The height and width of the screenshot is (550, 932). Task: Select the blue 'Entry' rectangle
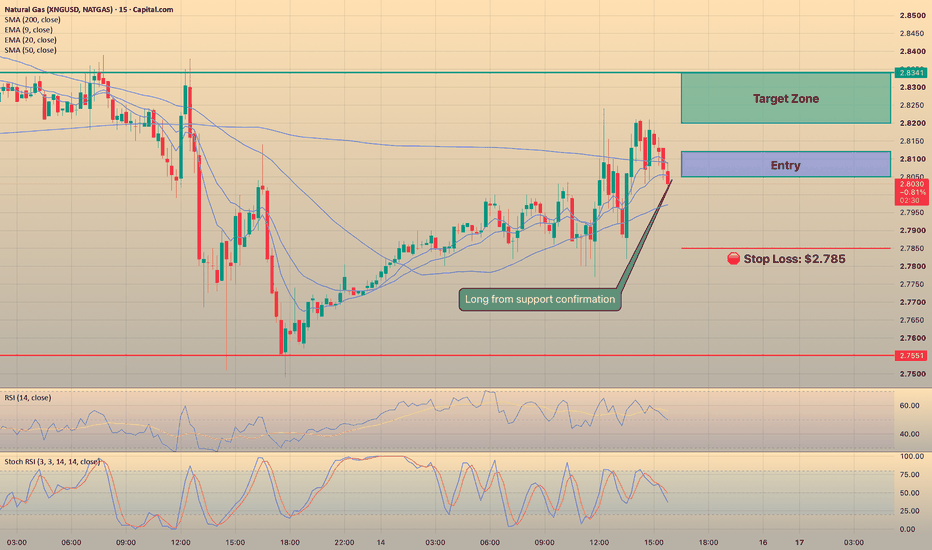coord(786,164)
